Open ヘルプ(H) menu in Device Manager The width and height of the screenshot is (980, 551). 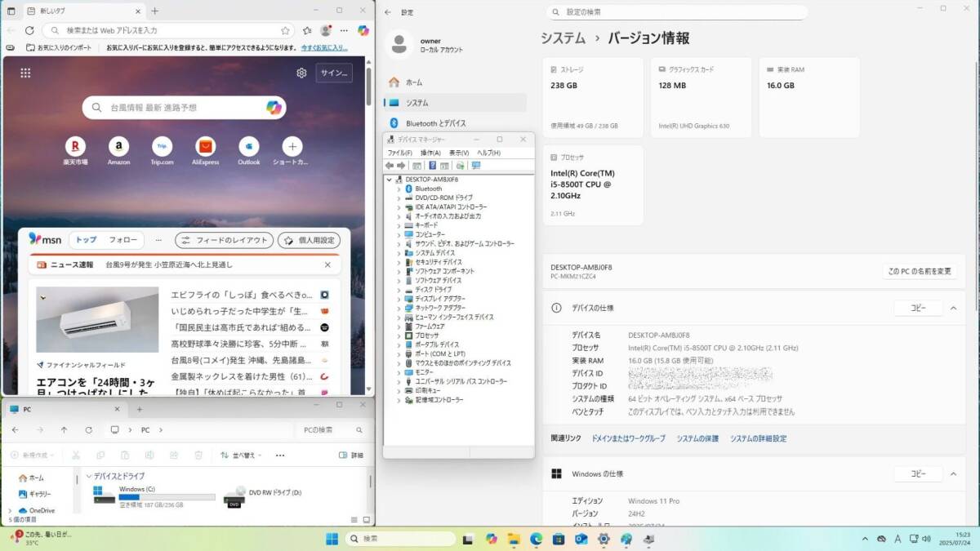tap(488, 153)
